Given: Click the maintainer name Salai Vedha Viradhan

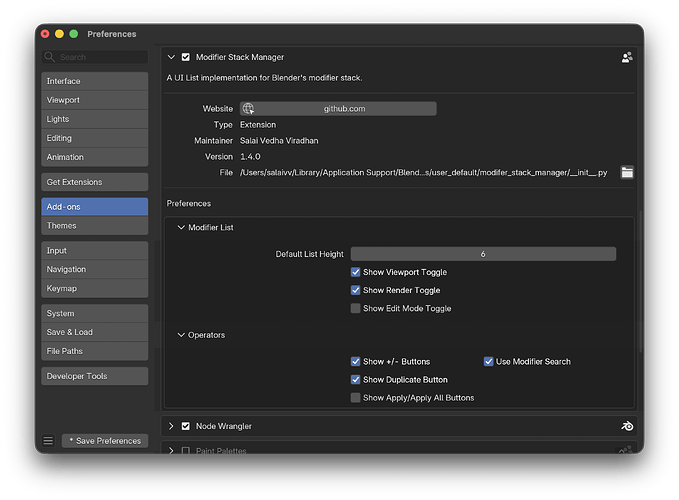Looking at the screenshot, I should [279, 141].
